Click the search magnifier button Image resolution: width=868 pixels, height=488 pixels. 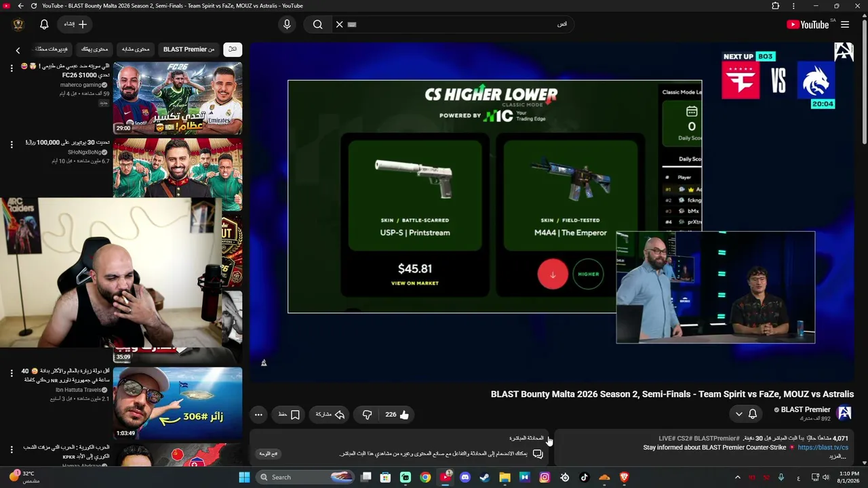317,24
